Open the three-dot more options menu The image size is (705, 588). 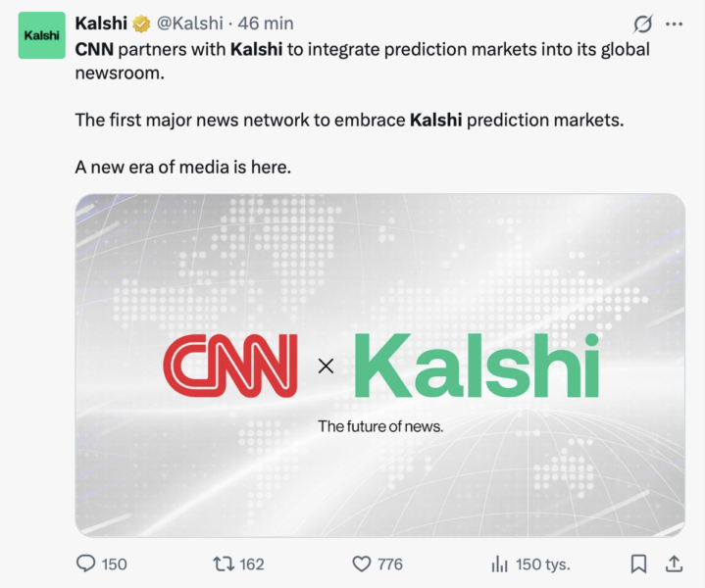(674, 24)
